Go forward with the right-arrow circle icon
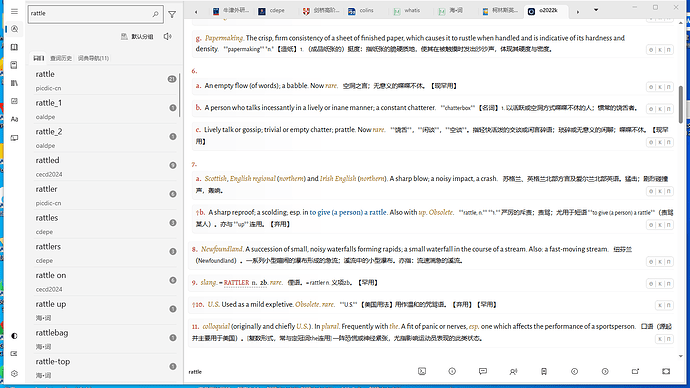690x388 pixels. [x=605, y=372]
